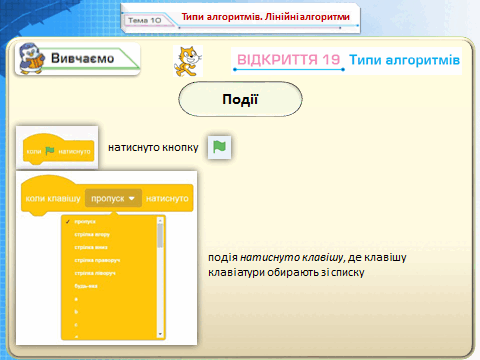Click 'ВІДКРИТТЯ 19' heading text
480x360 pixels.
(288, 60)
